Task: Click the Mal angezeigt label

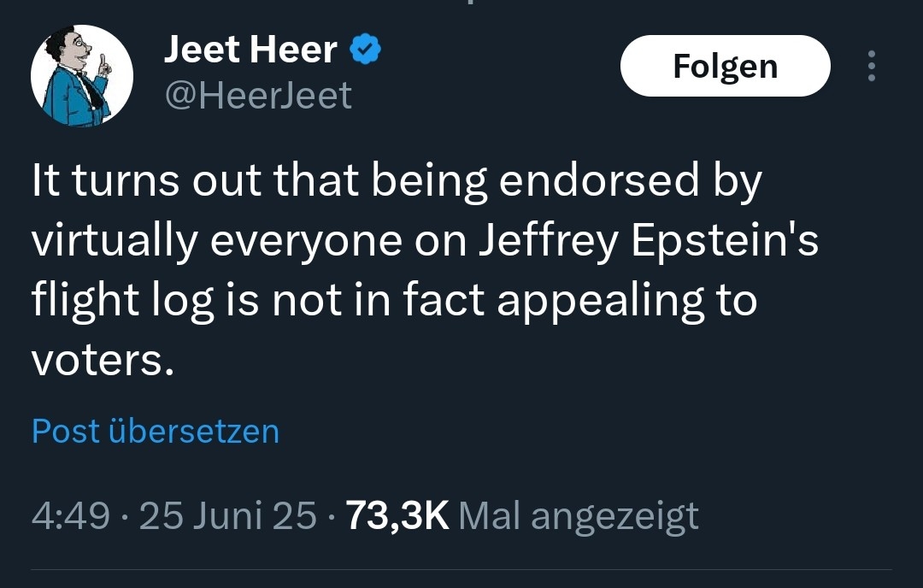Action: click(x=579, y=515)
